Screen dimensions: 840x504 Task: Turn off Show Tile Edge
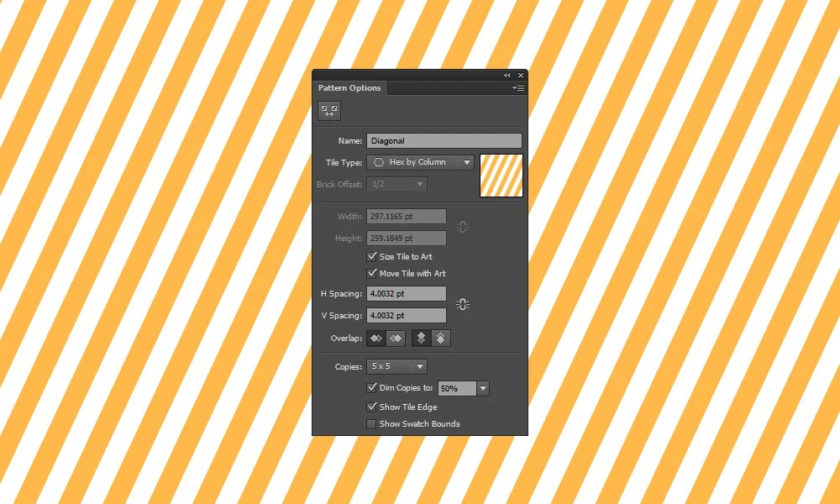[373, 407]
